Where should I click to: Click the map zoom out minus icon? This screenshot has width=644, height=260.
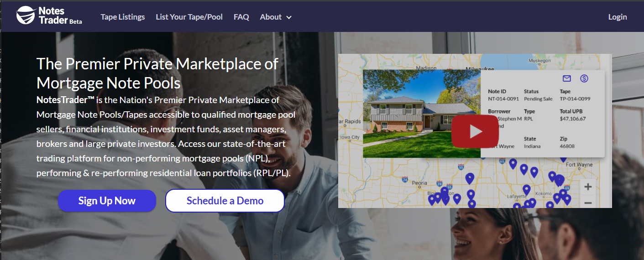click(588, 203)
